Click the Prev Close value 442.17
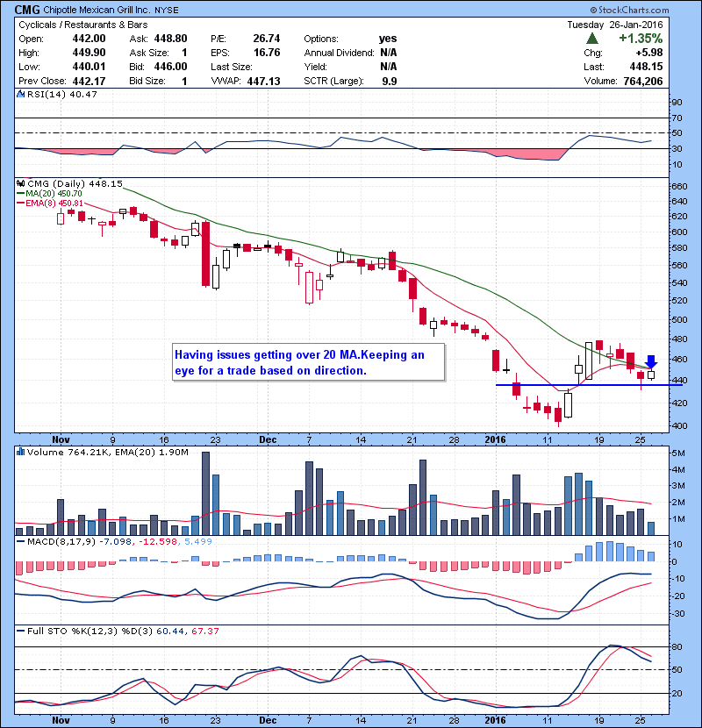702x728 pixels. (x=89, y=81)
